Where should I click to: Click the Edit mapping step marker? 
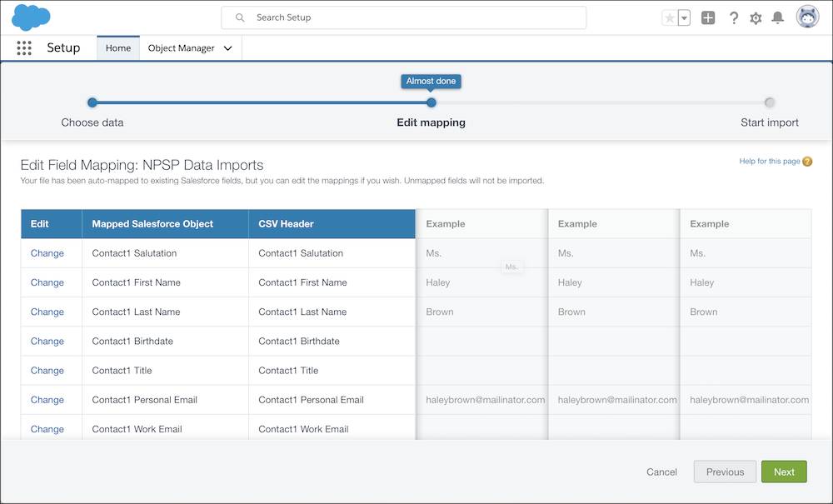click(x=431, y=102)
